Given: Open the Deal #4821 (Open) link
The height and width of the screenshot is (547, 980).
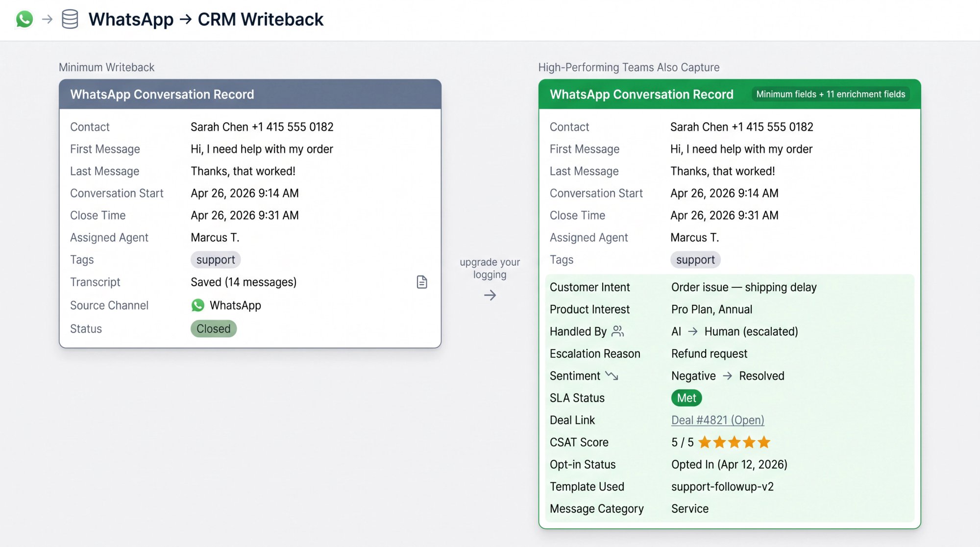Looking at the screenshot, I should (x=717, y=420).
